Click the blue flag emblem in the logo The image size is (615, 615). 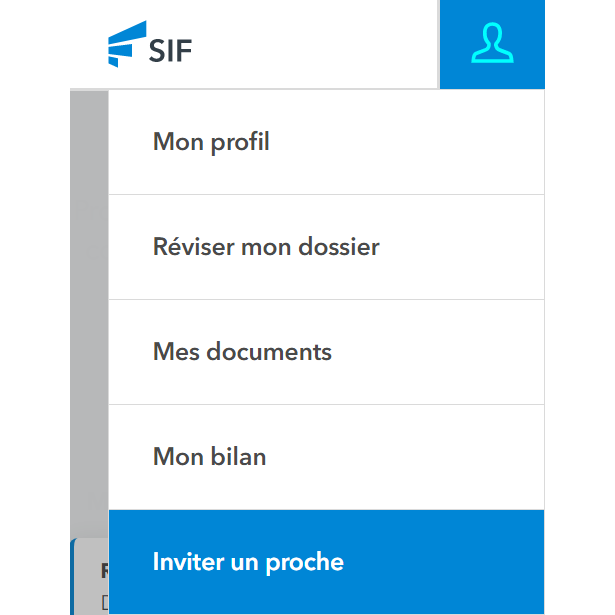[x=127, y=45]
